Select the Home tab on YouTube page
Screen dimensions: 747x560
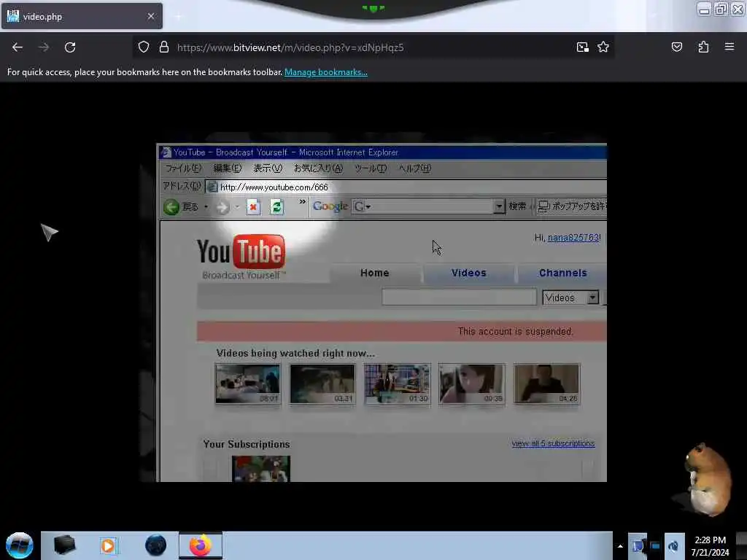tap(375, 273)
